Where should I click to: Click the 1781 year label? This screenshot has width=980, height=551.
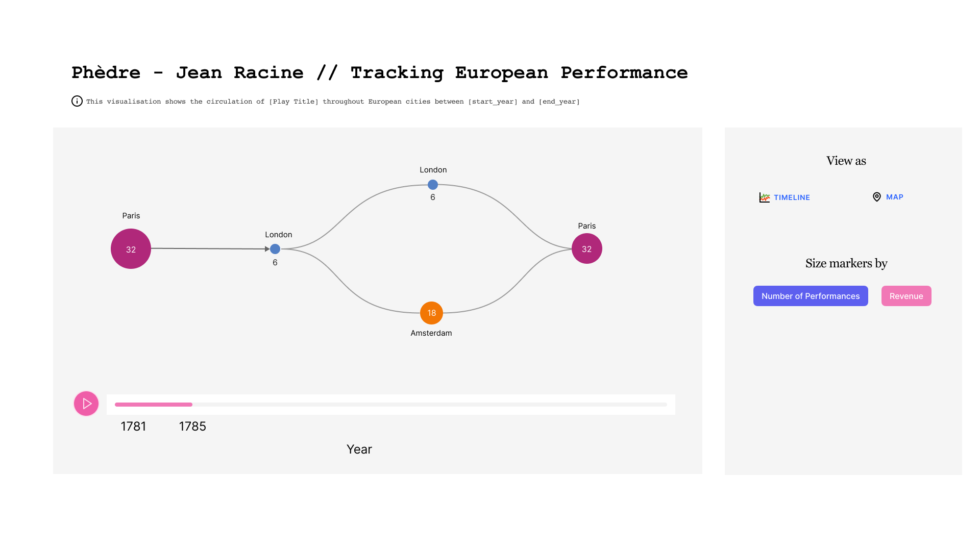point(133,426)
